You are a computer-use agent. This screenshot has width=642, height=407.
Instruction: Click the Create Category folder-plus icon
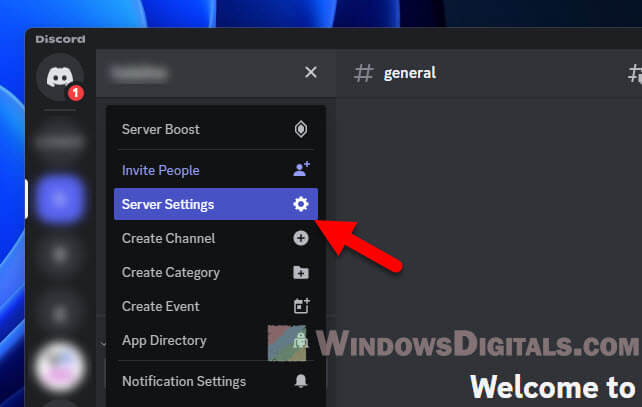tap(301, 272)
